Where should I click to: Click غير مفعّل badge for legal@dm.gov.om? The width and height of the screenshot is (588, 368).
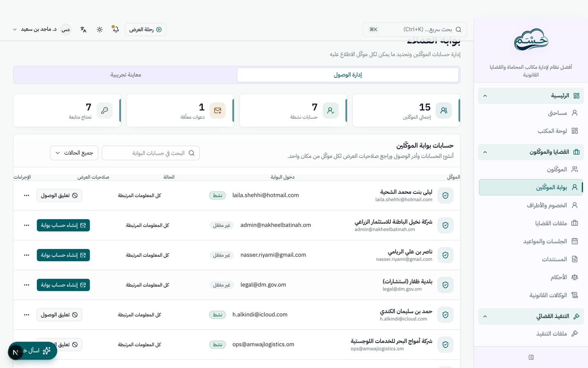(222, 285)
